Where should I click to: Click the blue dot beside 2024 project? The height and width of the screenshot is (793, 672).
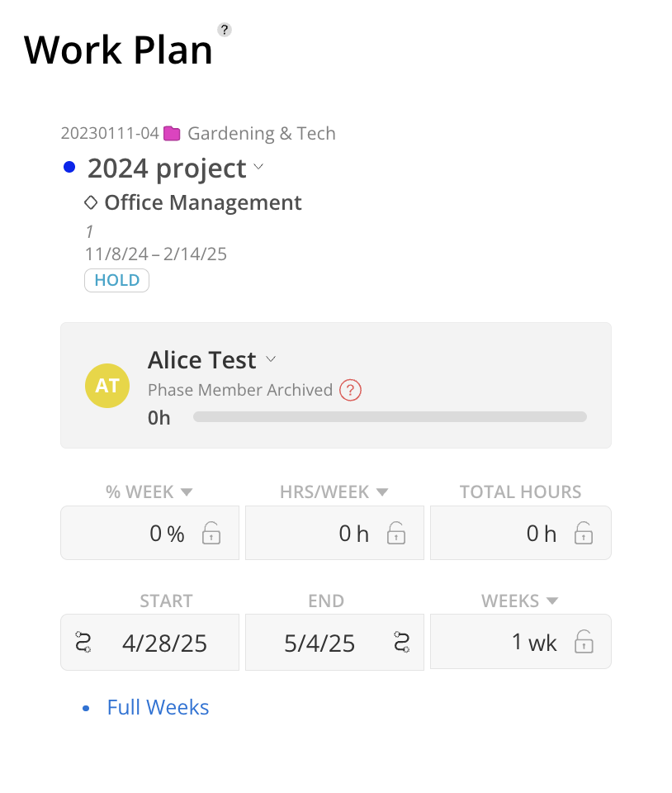point(69,169)
